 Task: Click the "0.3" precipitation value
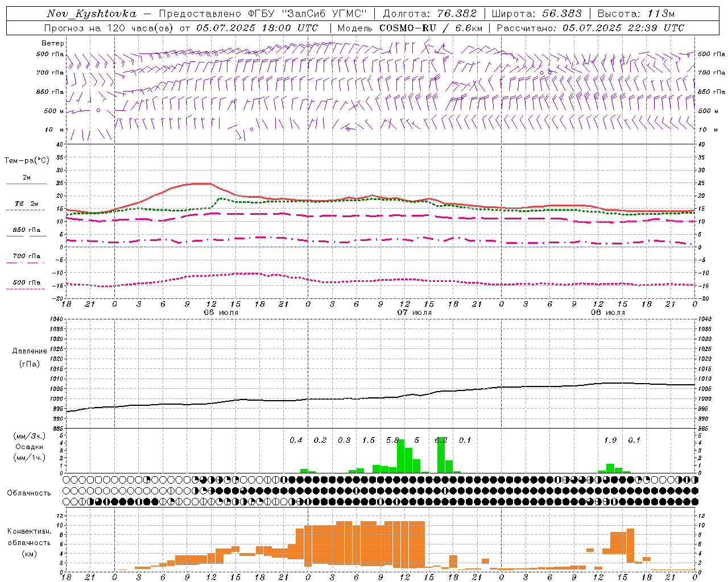point(344,440)
